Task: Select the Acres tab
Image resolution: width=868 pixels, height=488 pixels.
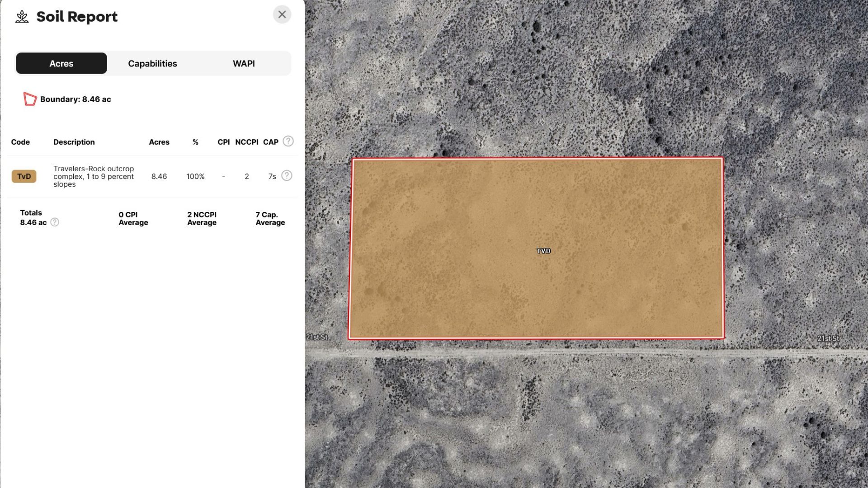Action: [61, 64]
